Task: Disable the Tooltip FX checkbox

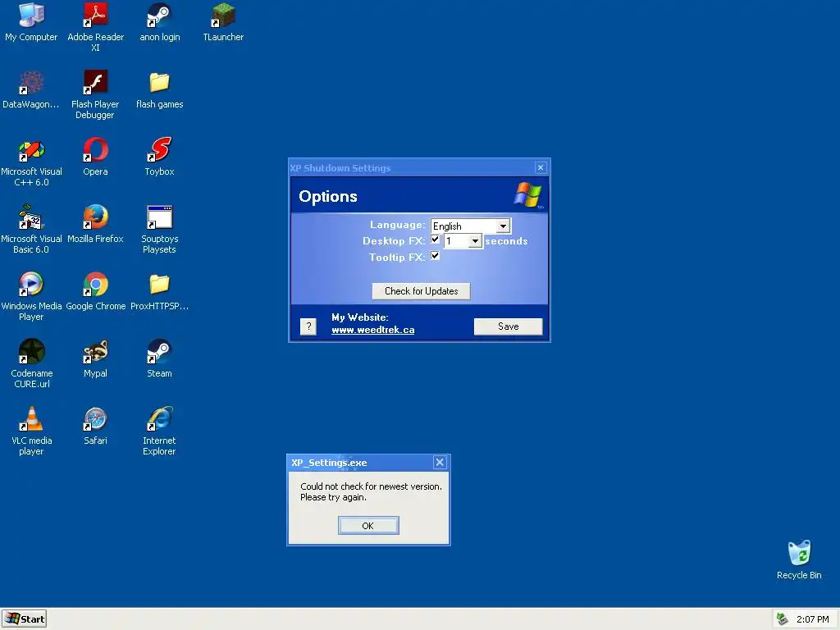Action: (435, 256)
